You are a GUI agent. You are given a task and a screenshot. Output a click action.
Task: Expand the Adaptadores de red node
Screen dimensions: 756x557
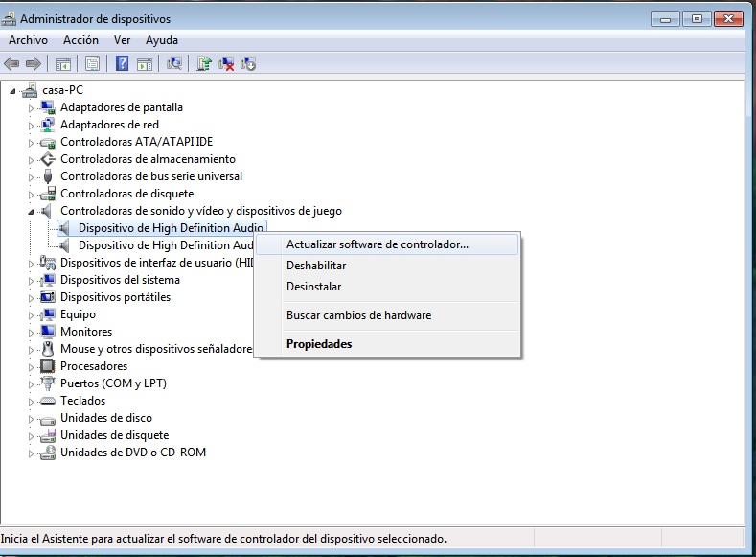(31, 126)
